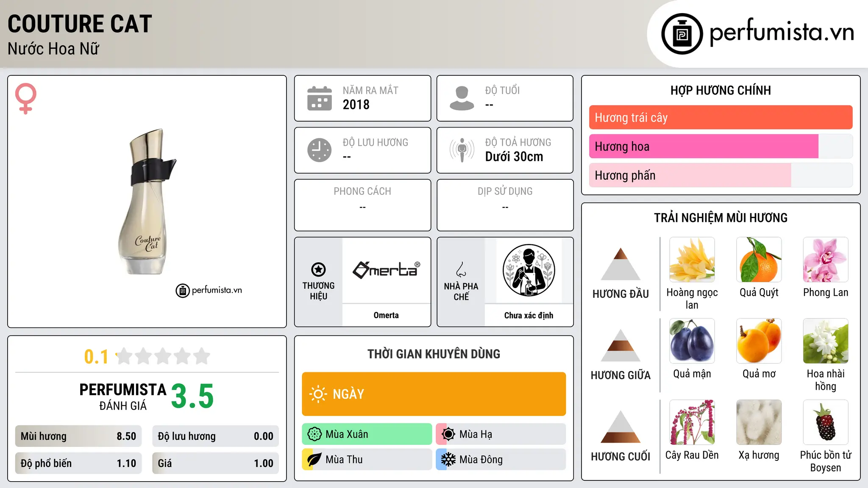868x488 pixels.
Task: Click the perfumista.vn mark under the bottle
Action: (209, 290)
